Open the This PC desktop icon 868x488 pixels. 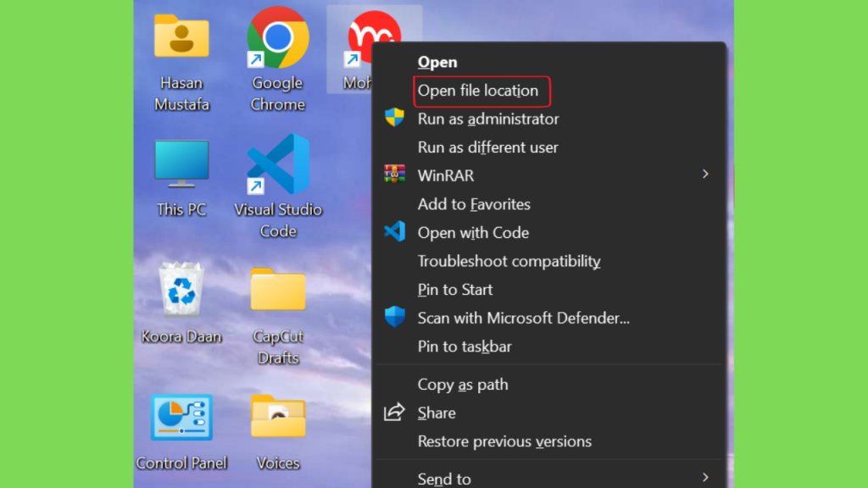[x=181, y=164]
